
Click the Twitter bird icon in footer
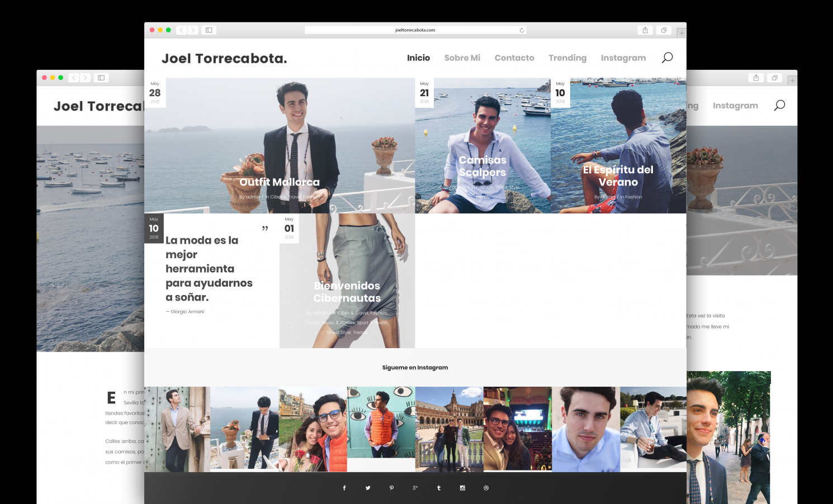(x=368, y=488)
